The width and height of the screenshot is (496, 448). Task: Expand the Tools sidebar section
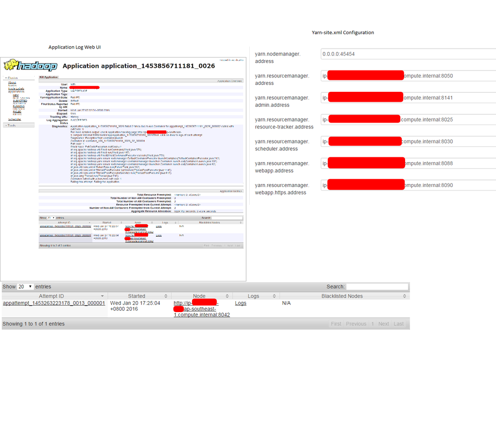pos(11,125)
